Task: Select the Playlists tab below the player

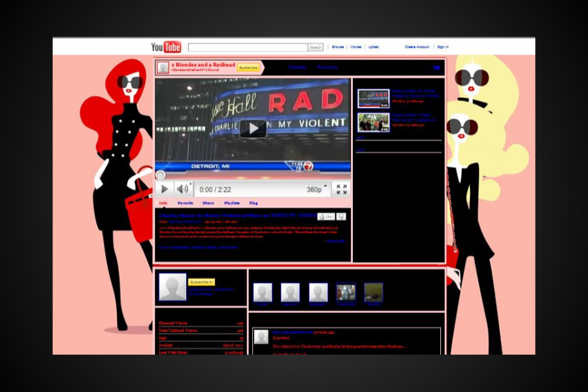Action: [232, 203]
